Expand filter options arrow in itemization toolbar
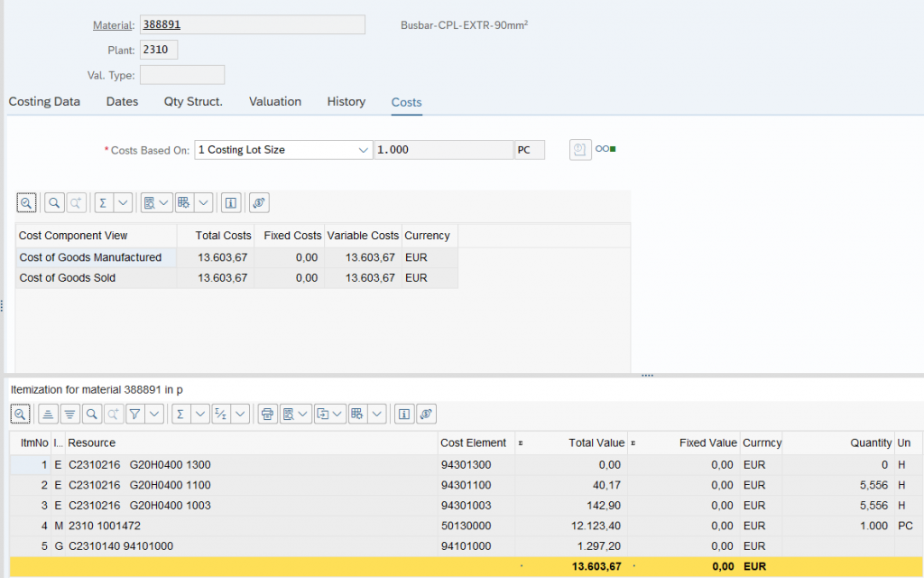 coord(154,414)
